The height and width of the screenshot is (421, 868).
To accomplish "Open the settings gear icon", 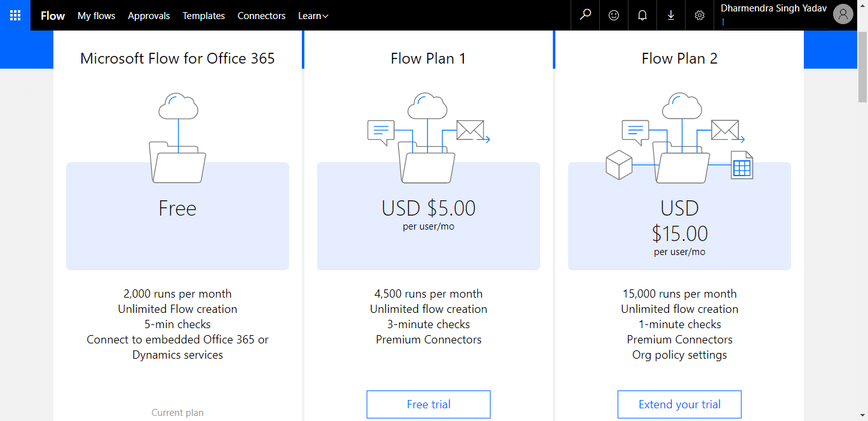I will 700,15.
